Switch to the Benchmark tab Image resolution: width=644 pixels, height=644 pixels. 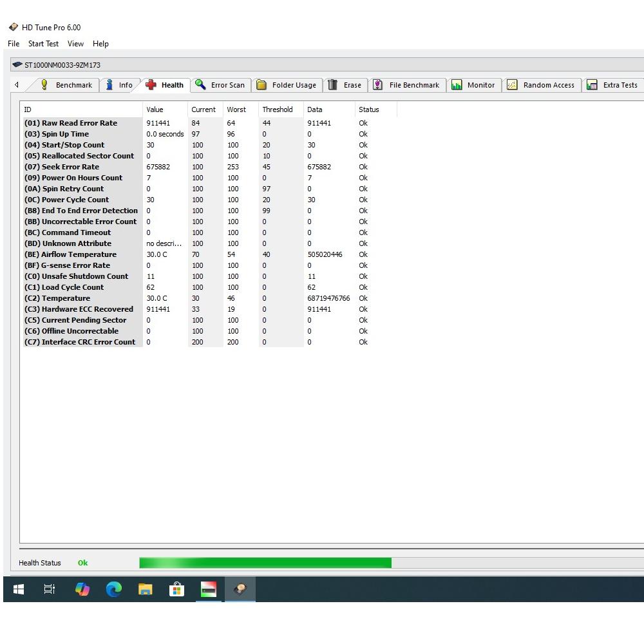[x=66, y=85]
